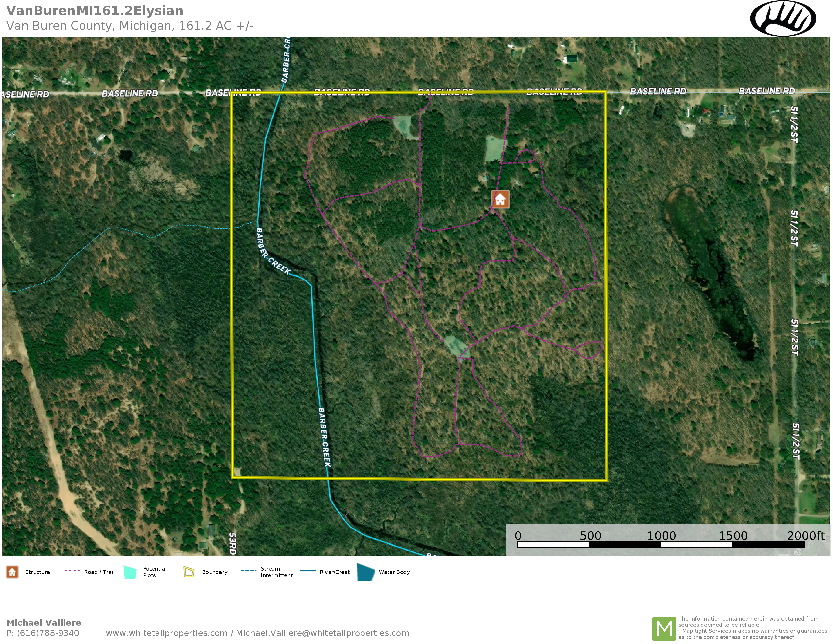The height and width of the screenshot is (644, 833).
Task: Click Michael.Valliere email address link
Action: click(x=322, y=633)
